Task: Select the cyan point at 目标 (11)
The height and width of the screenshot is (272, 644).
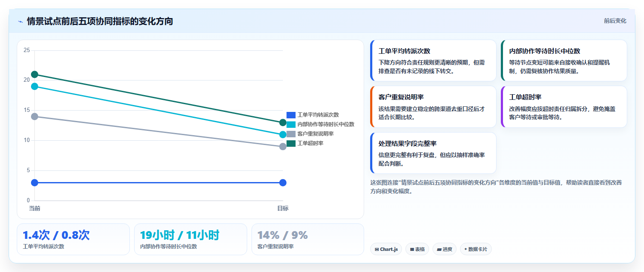Action: (283, 135)
